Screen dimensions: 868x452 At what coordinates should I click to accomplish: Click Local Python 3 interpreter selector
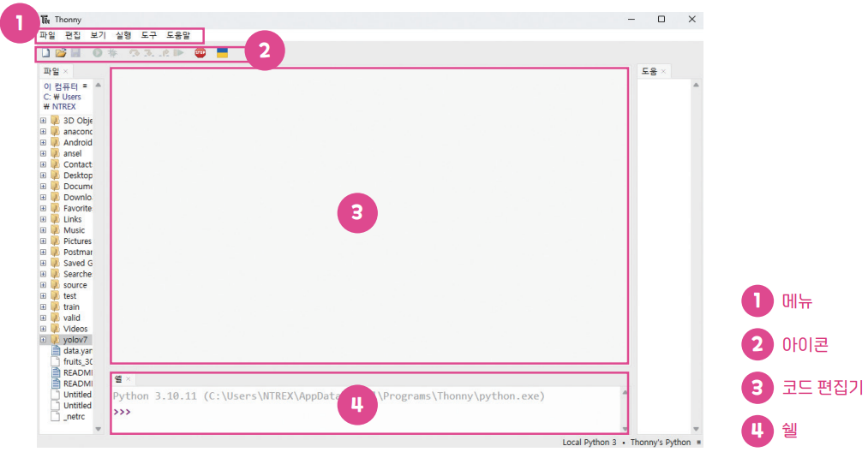coord(589,442)
